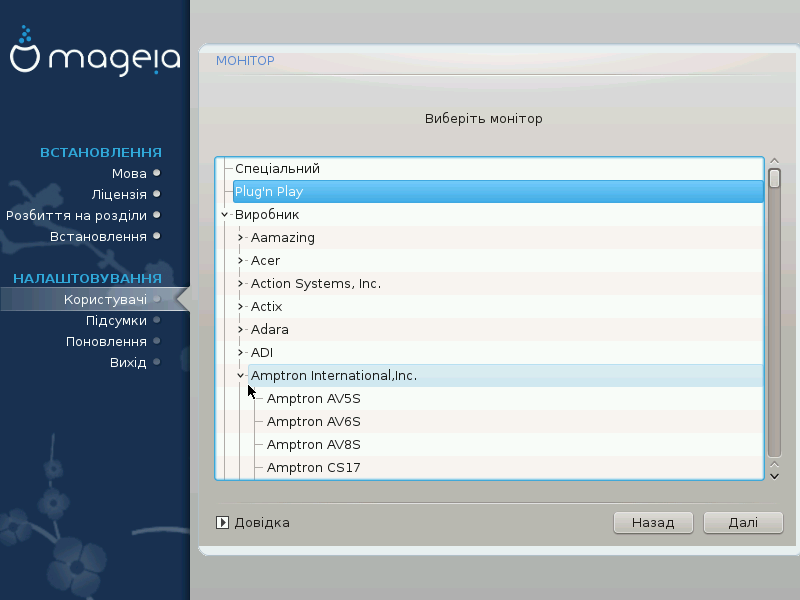
Task: Click the Ліцензія step in sidebar
Action: click(119, 194)
